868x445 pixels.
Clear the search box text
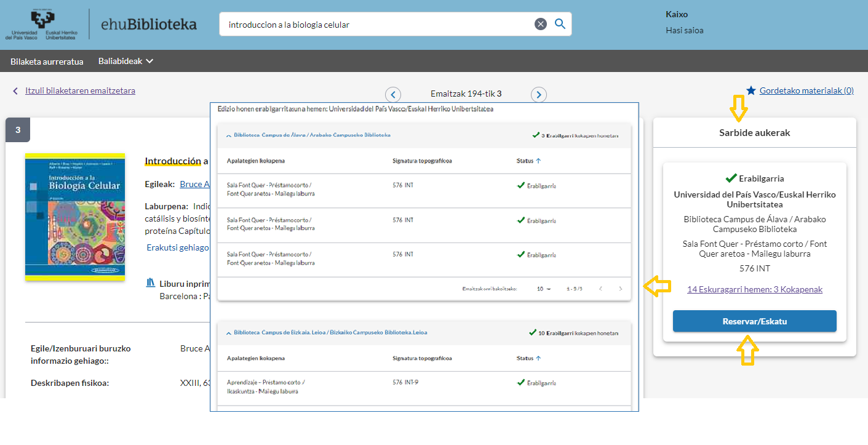tap(541, 24)
